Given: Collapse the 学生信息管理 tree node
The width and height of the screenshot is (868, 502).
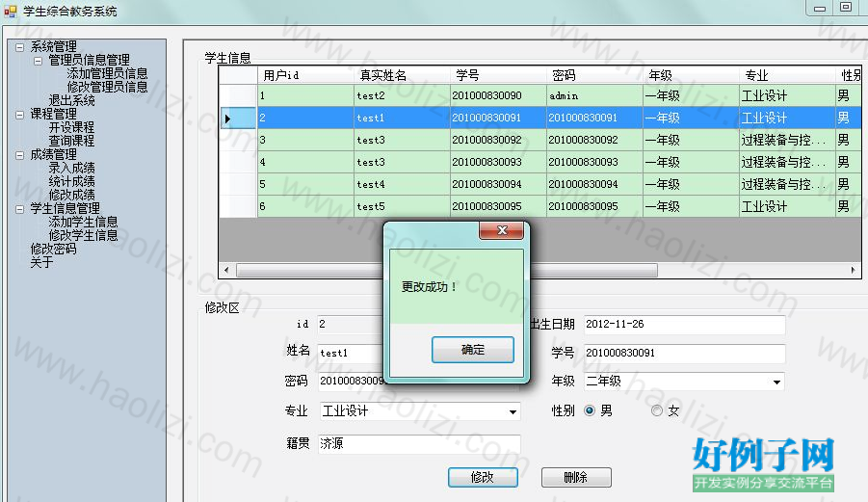Looking at the screenshot, I should coord(20,209).
